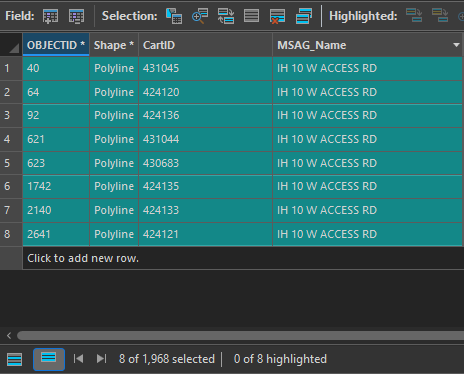This screenshot has height=374, width=464.
Task: Select row header 1
Action: [x=11, y=68]
